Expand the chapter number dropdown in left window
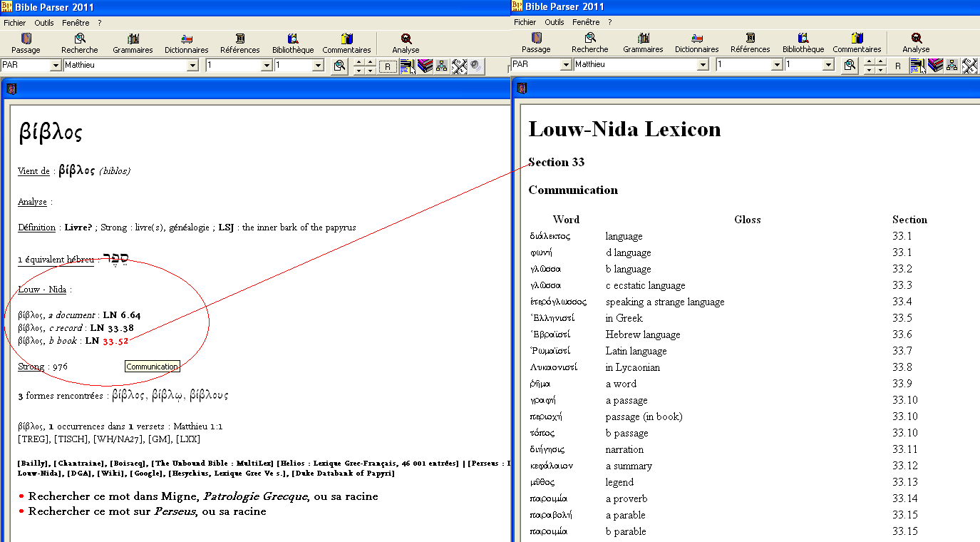This screenshot has width=980, height=542. click(x=267, y=66)
